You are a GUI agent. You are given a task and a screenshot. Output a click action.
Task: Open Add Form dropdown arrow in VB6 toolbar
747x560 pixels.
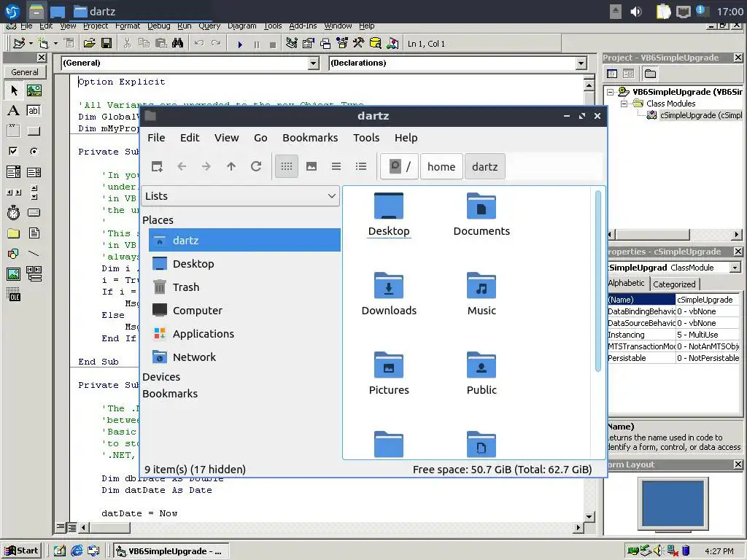tap(55, 43)
